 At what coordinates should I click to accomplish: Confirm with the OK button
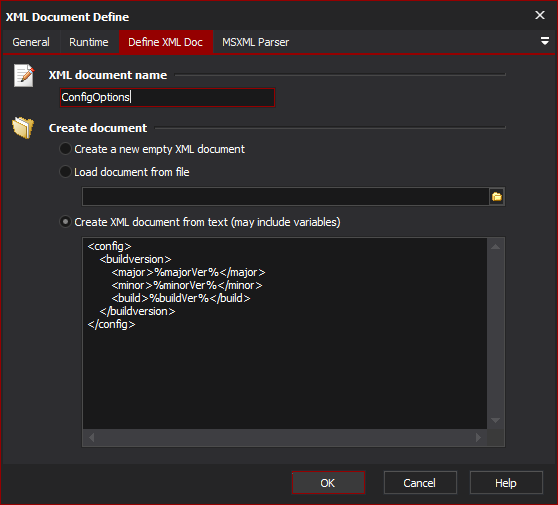pyautogui.click(x=328, y=483)
